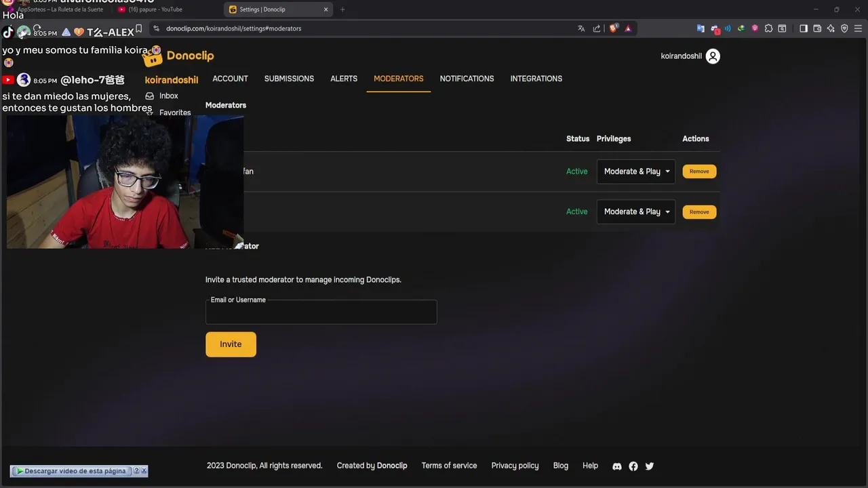868x488 pixels.
Task: Open the Facebook icon in the footer
Action: pyautogui.click(x=633, y=466)
